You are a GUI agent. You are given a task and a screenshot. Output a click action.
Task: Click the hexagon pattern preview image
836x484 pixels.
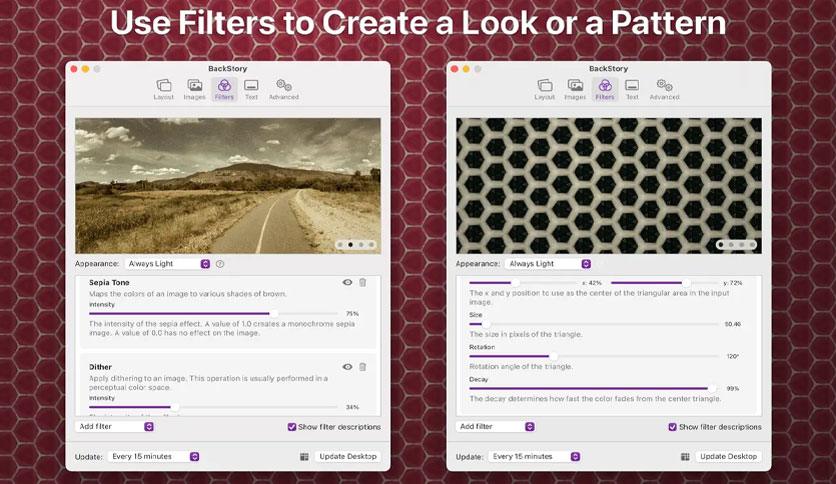click(x=608, y=185)
